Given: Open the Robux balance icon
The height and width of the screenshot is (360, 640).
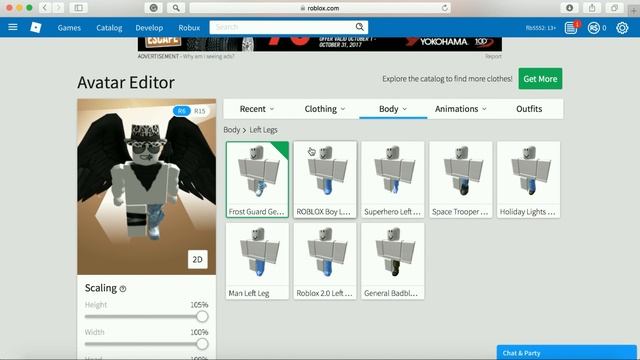Looking at the screenshot, I should (x=593, y=28).
